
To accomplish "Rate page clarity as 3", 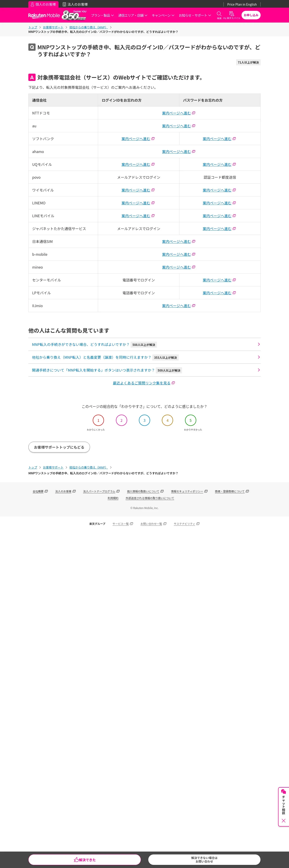I will pyautogui.click(x=144, y=420).
